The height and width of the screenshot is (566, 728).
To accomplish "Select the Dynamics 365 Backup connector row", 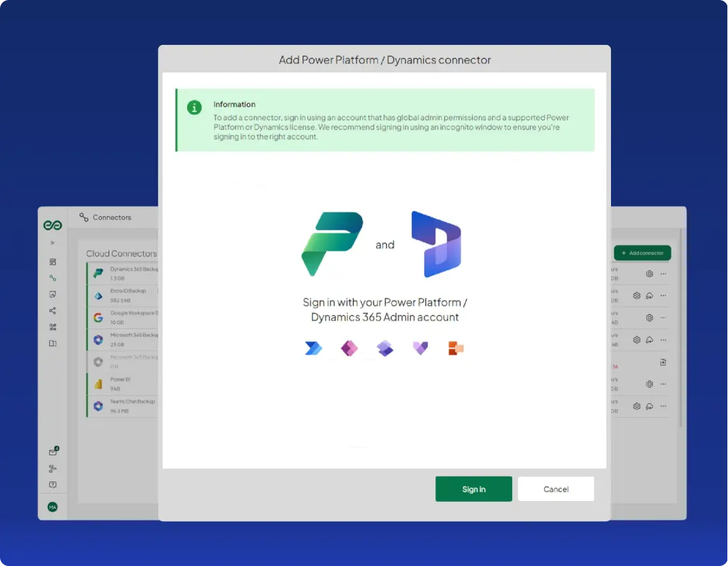I will (x=123, y=273).
